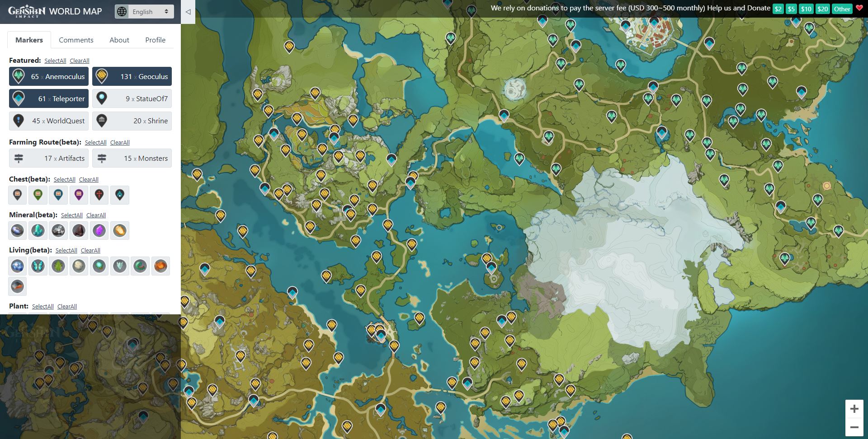868x439 pixels.
Task: Collapse the sidebar with the triangle arrow
Action: (x=188, y=12)
